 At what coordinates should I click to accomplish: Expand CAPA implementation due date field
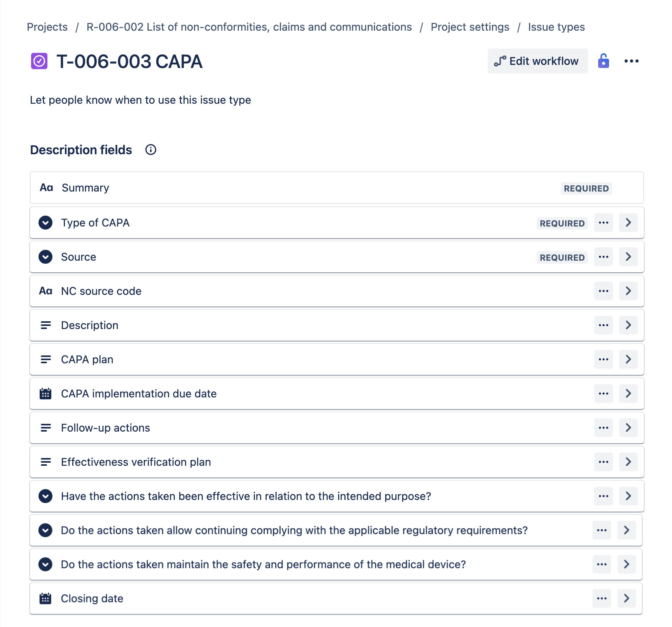pyautogui.click(x=628, y=394)
